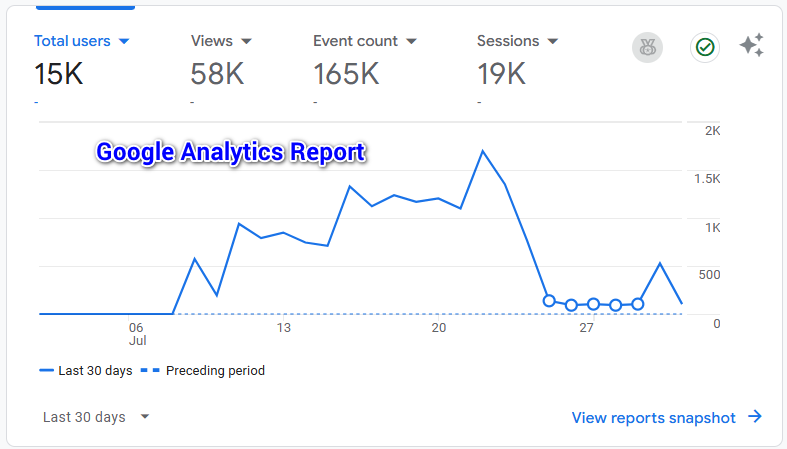
Task: Select the 19K Sessions metric value
Action: tap(502, 73)
